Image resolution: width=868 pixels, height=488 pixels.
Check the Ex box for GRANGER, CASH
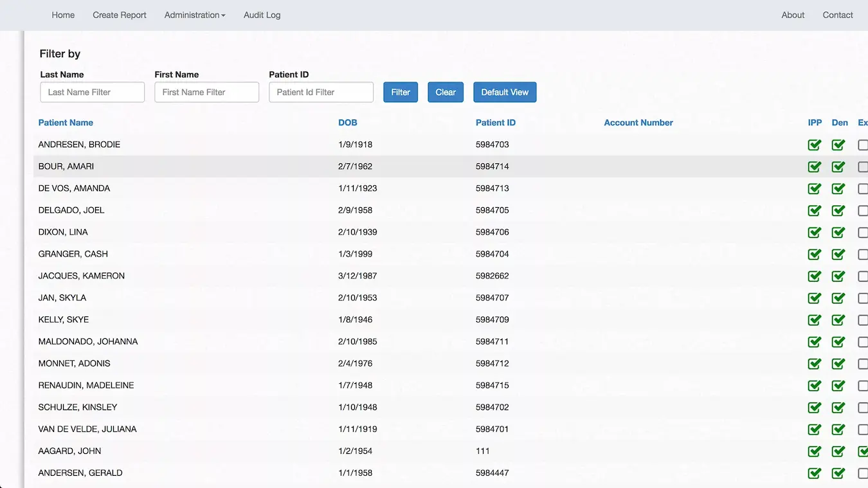[x=863, y=254]
